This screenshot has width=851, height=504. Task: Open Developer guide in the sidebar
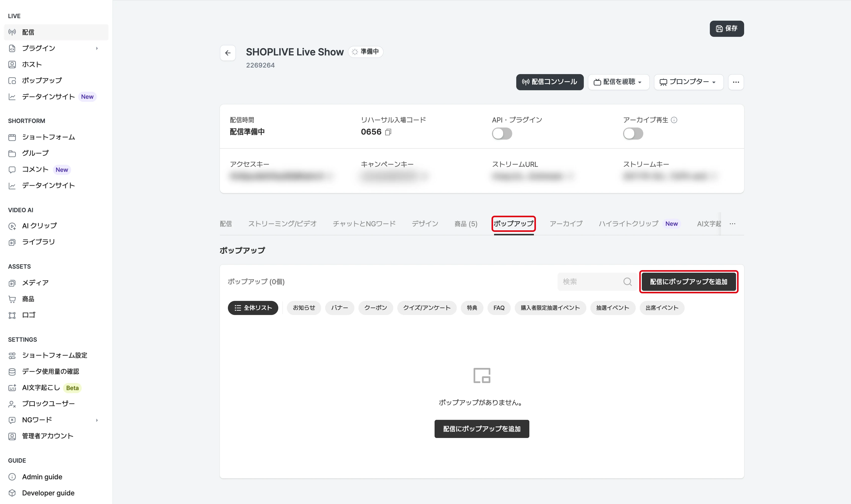pyautogui.click(x=56, y=493)
